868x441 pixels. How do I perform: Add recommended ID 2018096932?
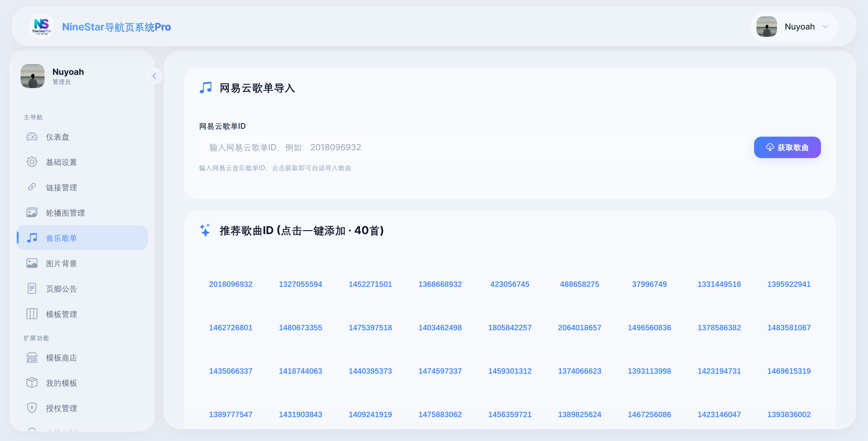click(x=231, y=284)
